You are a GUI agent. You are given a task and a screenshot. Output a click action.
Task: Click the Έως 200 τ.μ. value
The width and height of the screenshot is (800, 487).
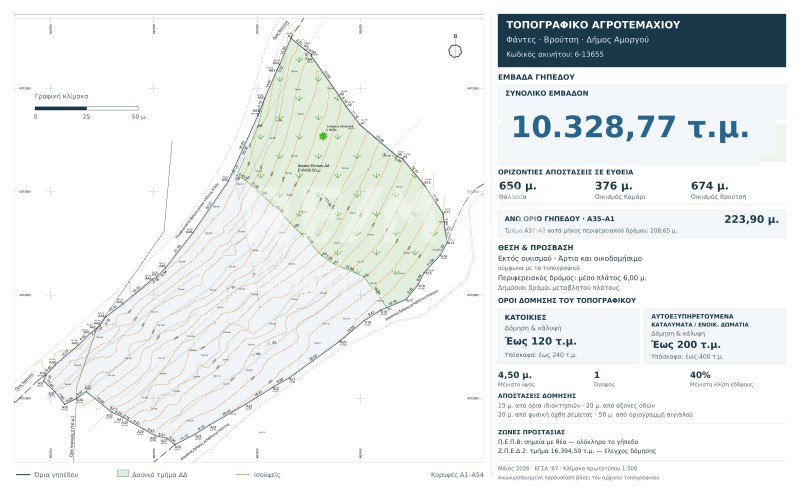coord(686,344)
